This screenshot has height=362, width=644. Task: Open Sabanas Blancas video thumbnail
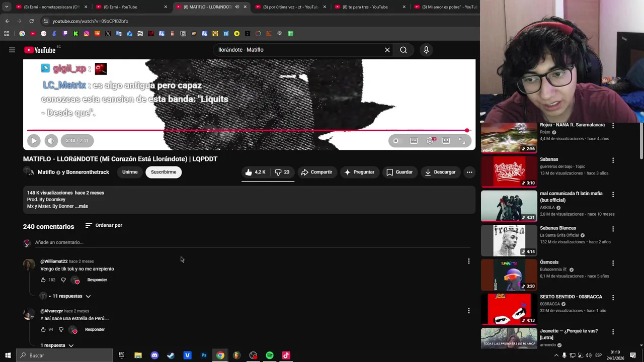(509, 240)
